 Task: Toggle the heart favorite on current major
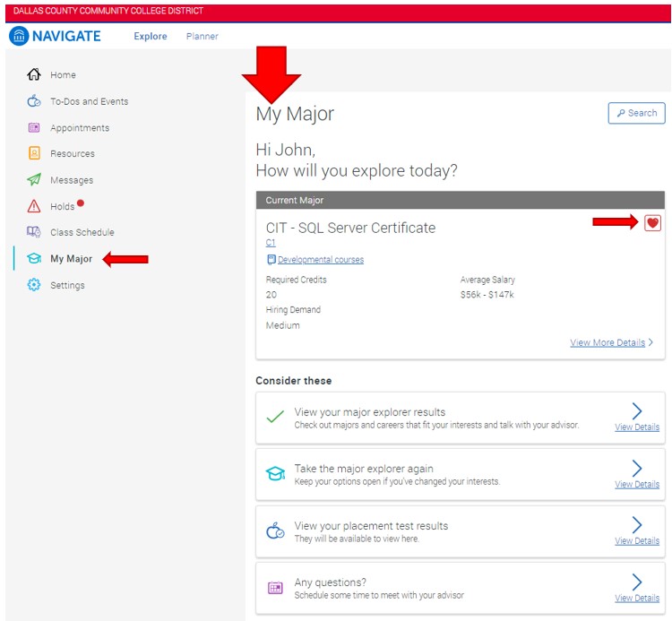coord(652,223)
